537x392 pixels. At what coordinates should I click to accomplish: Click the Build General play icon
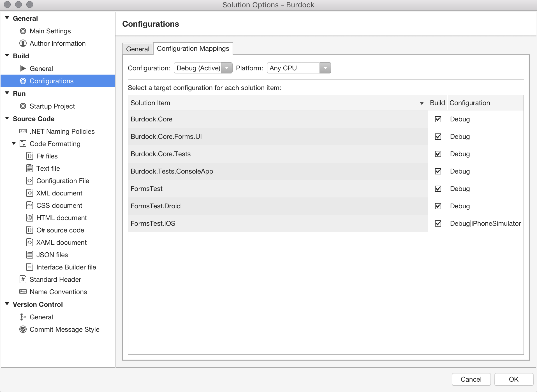click(x=23, y=68)
